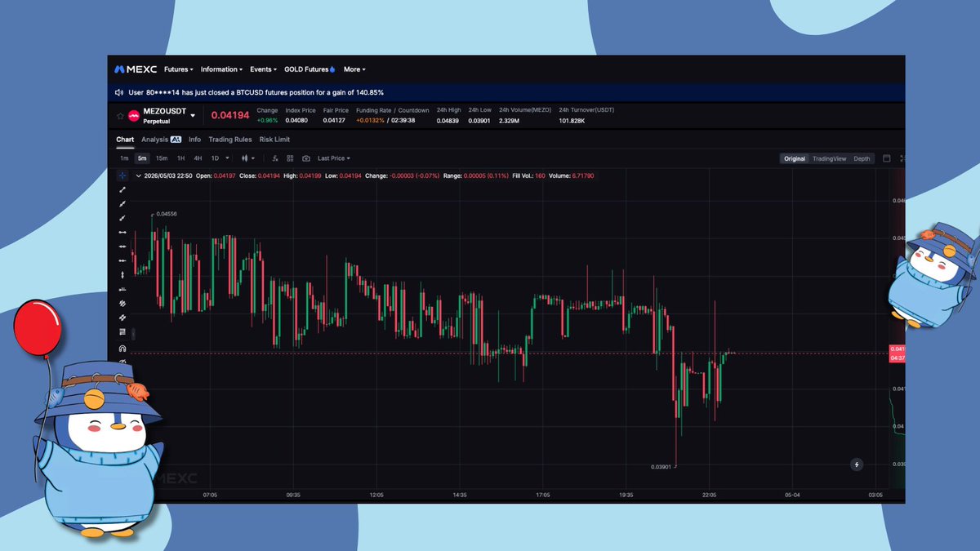Collapse the OHLC info chevron
Screen dimensions: 980x551
pyautogui.click(x=139, y=176)
